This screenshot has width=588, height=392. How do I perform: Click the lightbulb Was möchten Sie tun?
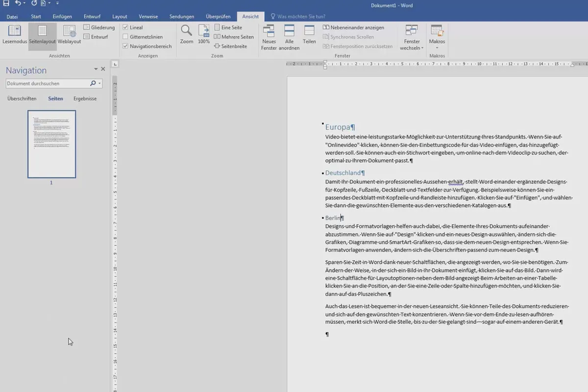(273, 16)
